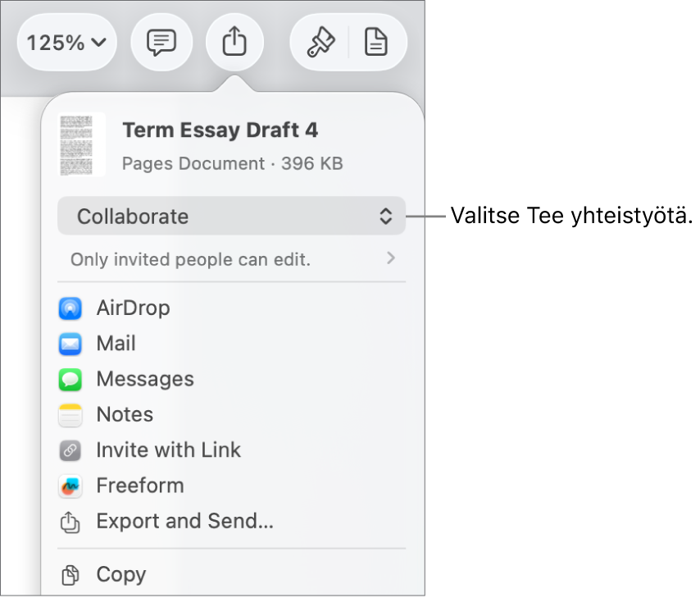Click the Share toolbar button
The height and width of the screenshot is (598, 700).
pos(234,42)
